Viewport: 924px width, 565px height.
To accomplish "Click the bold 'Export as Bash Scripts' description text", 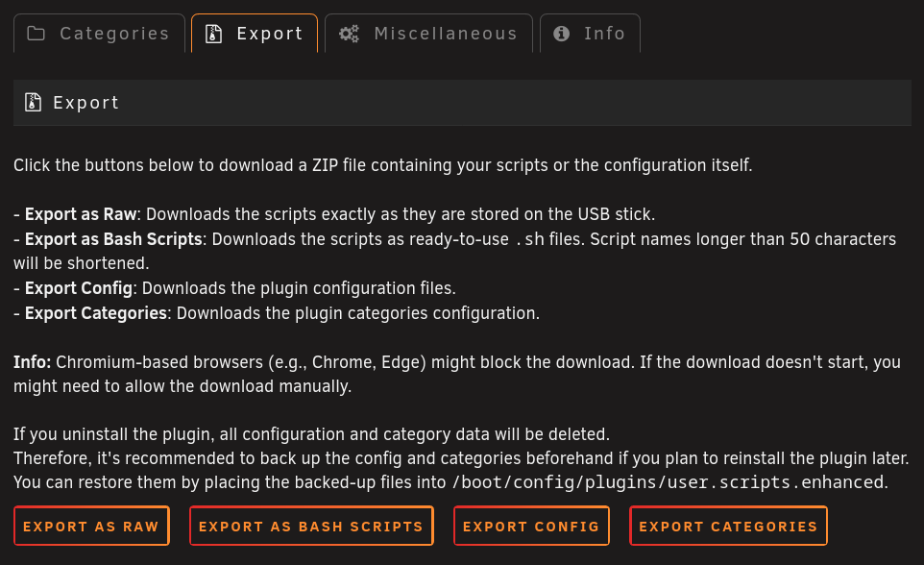I will [113, 239].
